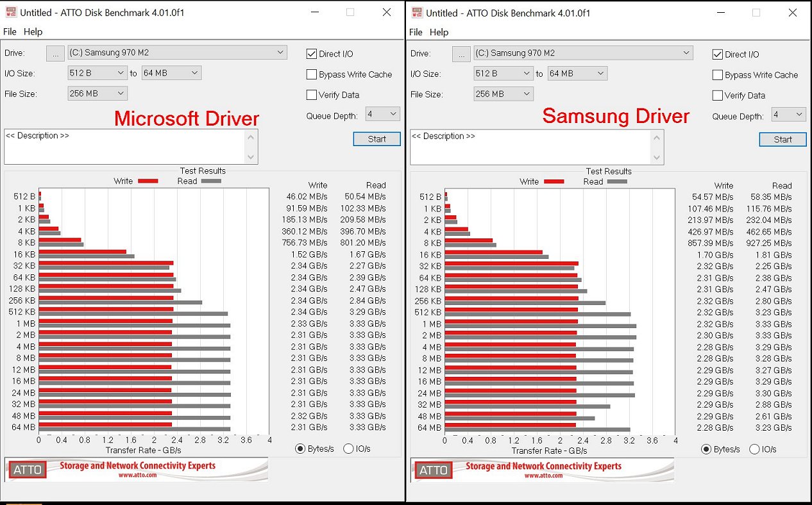The height and width of the screenshot is (505, 812).
Task: Close the Samsung Driver ATTO window
Action: click(x=793, y=13)
